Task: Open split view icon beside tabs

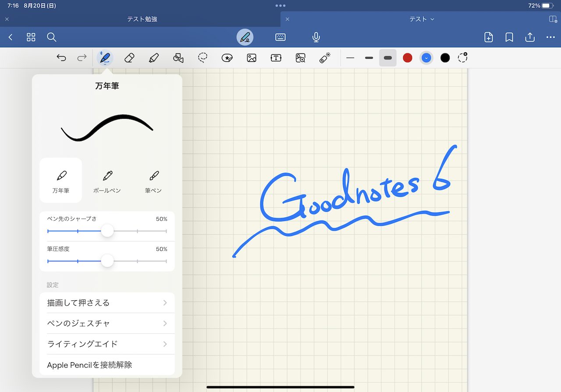Action: pyautogui.click(x=553, y=19)
